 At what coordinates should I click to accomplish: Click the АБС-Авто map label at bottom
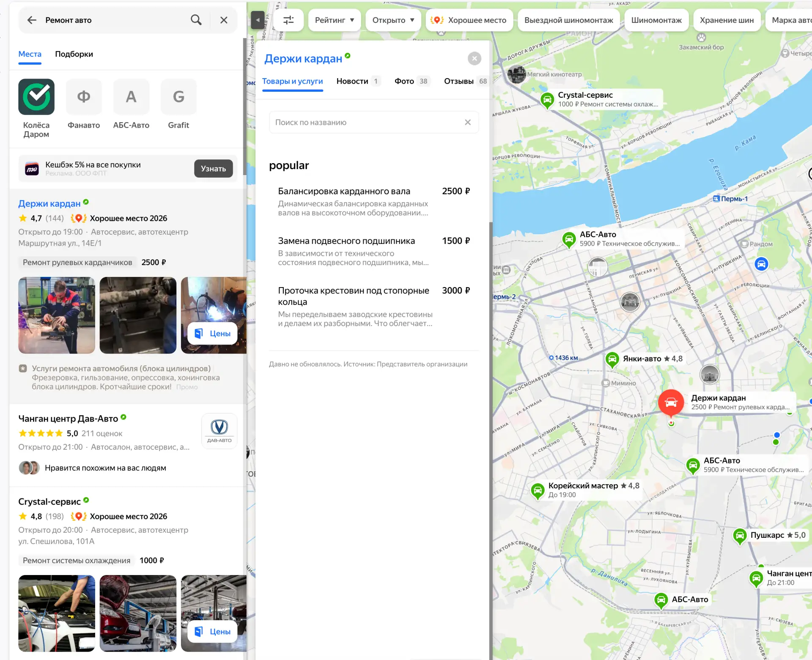tap(690, 600)
